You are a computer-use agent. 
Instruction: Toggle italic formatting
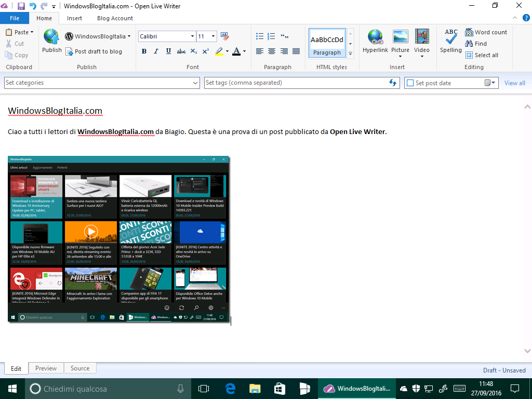tap(156, 51)
